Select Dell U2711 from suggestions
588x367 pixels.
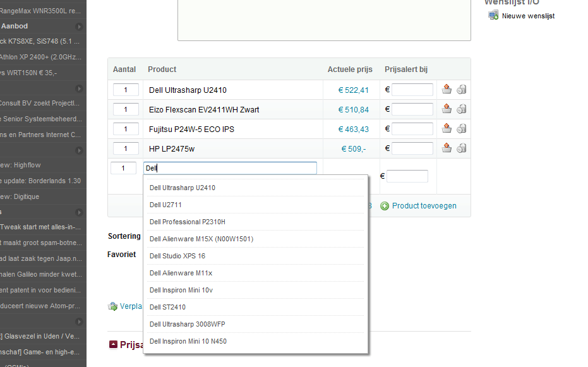[255, 205]
